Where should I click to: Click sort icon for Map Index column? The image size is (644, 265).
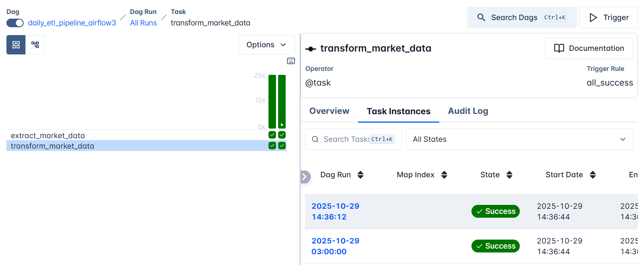pos(444,175)
